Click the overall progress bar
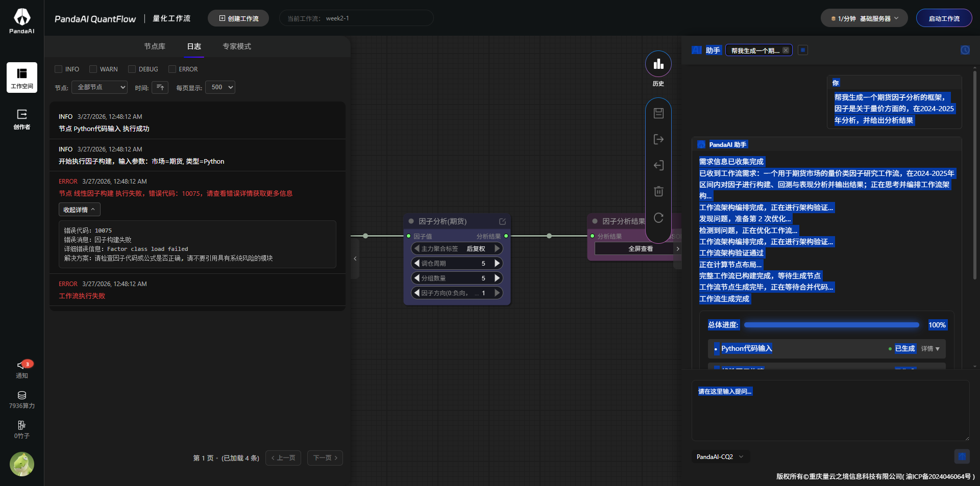Image resolution: width=980 pixels, height=486 pixels. [831, 325]
